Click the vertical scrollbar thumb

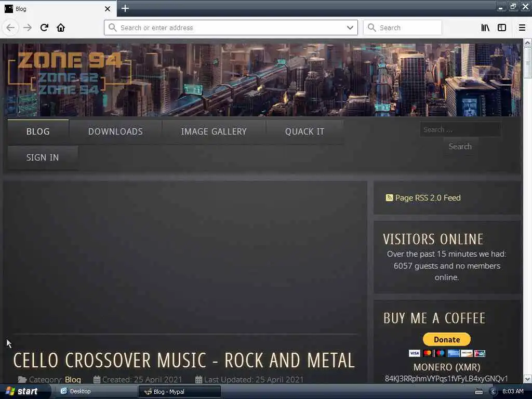click(x=528, y=63)
